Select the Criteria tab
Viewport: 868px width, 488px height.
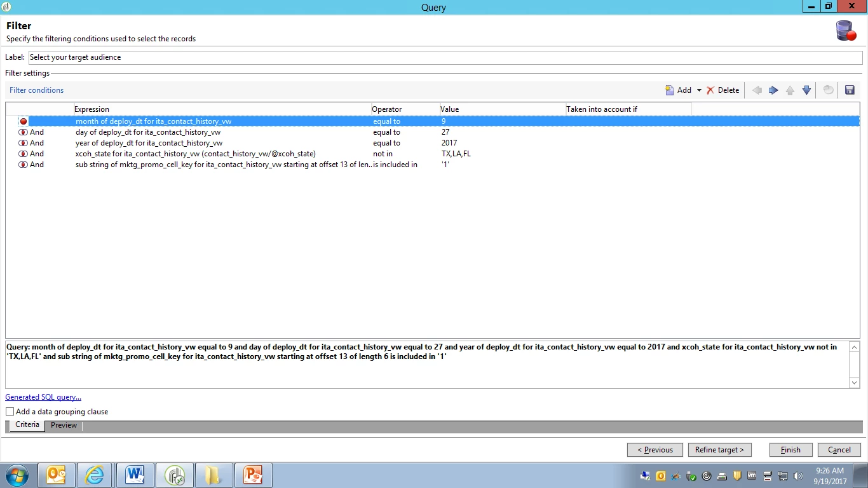coord(27,424)
